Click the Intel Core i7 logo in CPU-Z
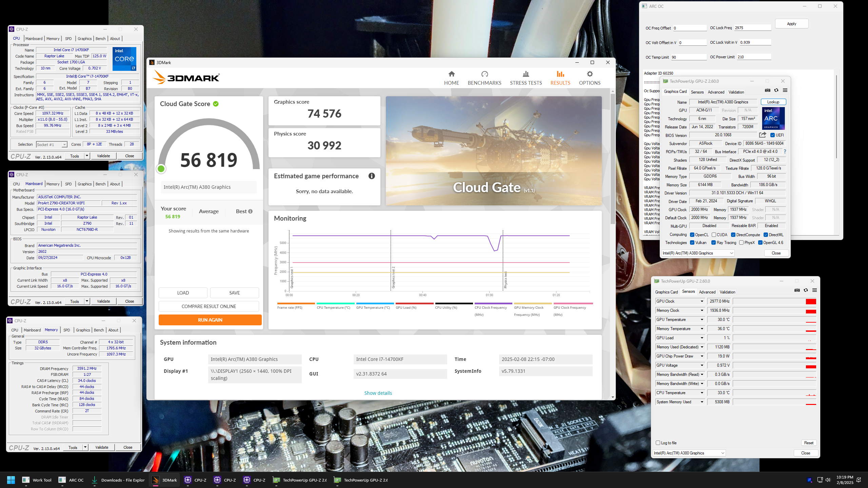868x488 pixels. point(124,59)
